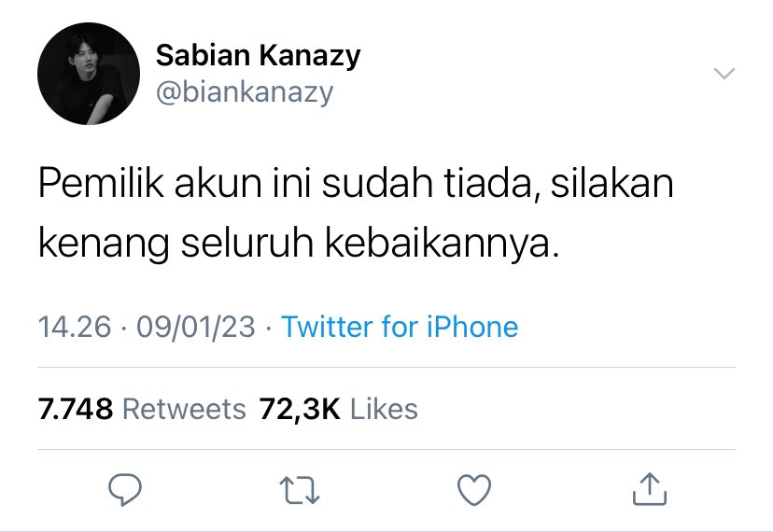The height and width of the screenshot is (532, 773).
Task: Click the word kenang in the tweet
Action: click(x=104, y=243)
